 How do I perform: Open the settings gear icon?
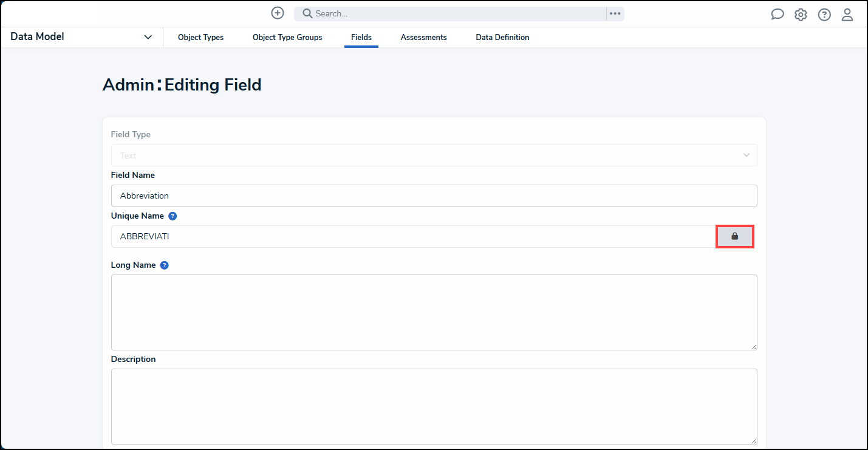tap(801, 15)
